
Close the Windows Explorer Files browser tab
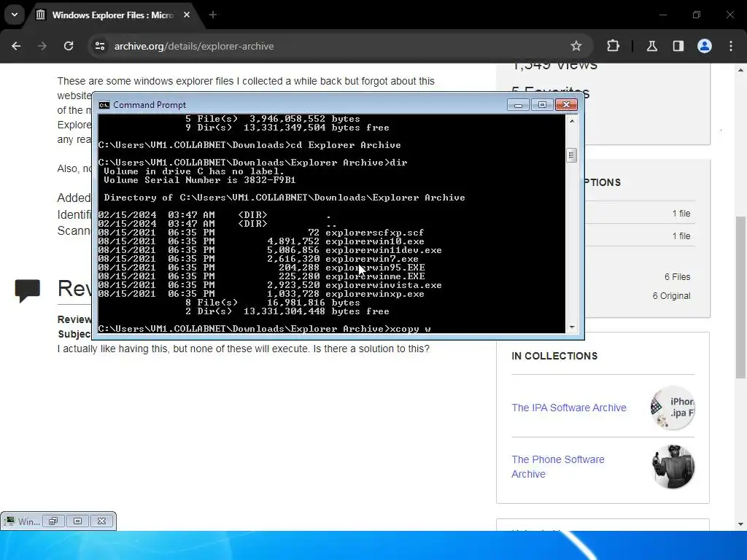click(187, 15)
